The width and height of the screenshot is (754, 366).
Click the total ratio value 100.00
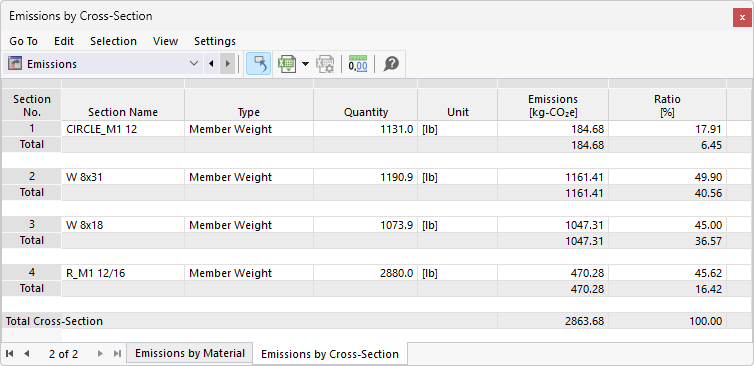click(667, 321)
